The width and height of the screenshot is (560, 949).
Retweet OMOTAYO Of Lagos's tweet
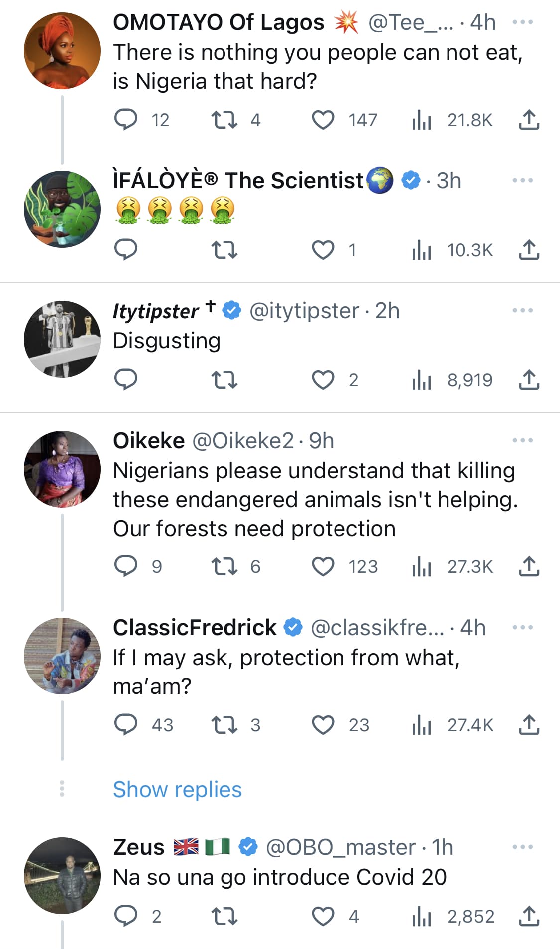click(224, 120)
